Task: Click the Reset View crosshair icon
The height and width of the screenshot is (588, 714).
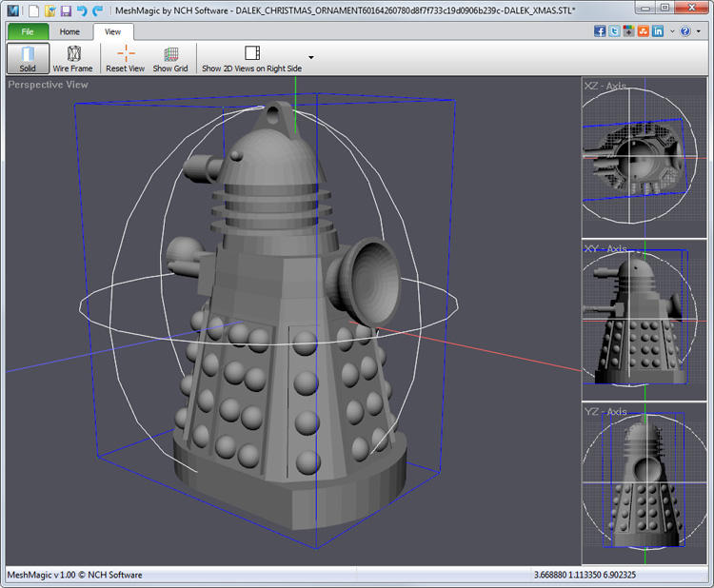Action: [x=126, y=53]
